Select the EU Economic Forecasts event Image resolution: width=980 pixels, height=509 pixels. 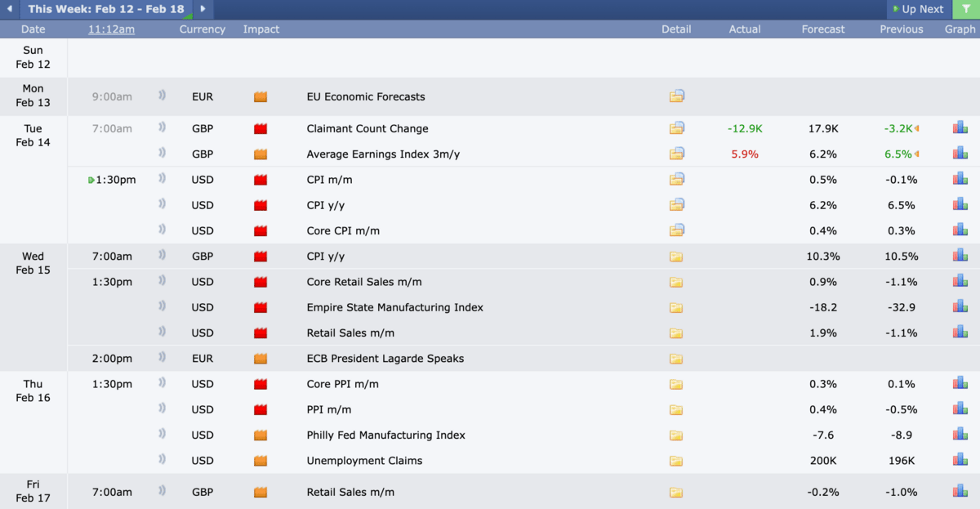click(366, 96)
